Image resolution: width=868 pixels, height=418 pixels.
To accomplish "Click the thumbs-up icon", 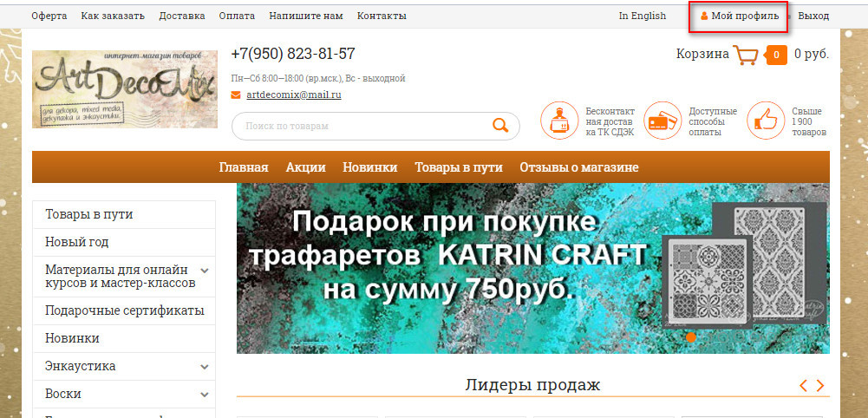I will click(766, 121).
